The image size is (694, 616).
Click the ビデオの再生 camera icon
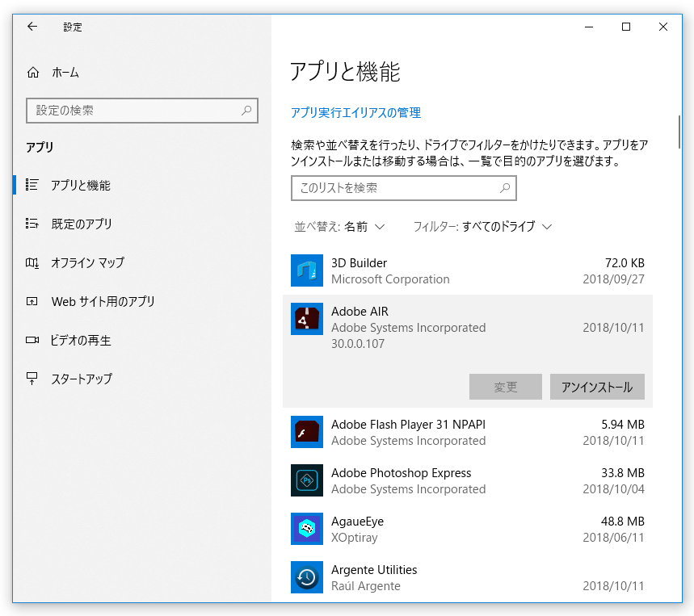coord(32,340)
